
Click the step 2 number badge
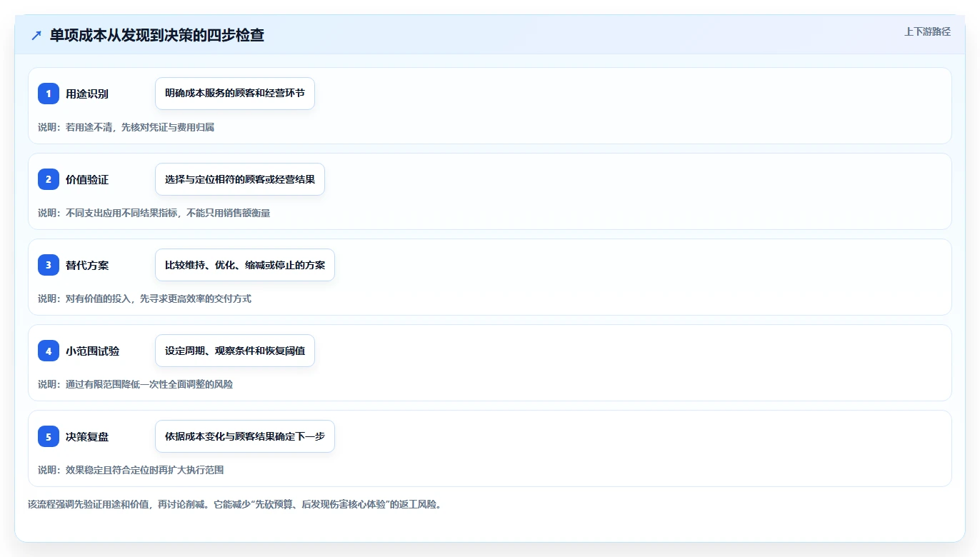tap(49, 179)
